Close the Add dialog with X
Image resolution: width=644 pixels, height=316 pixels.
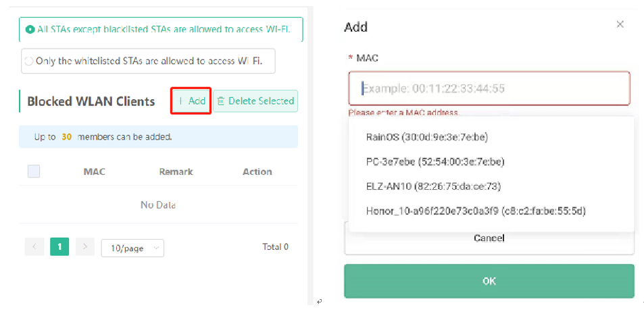[x=620, y=24]
